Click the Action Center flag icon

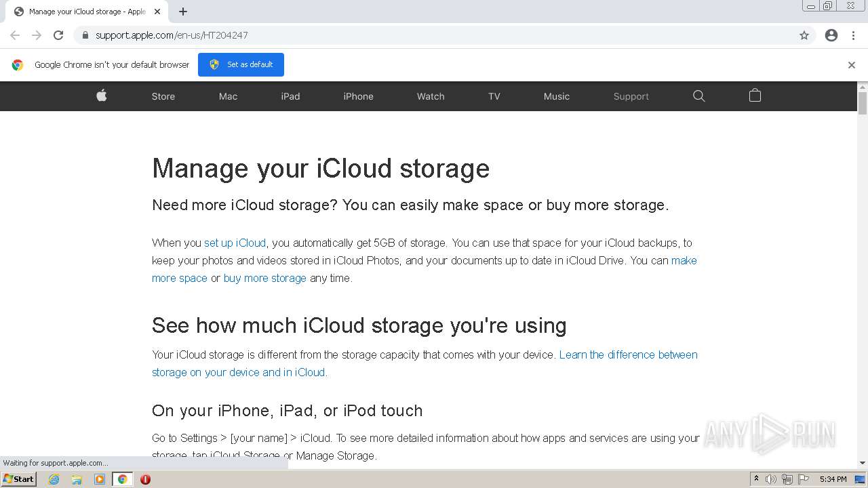click(804, 479)
